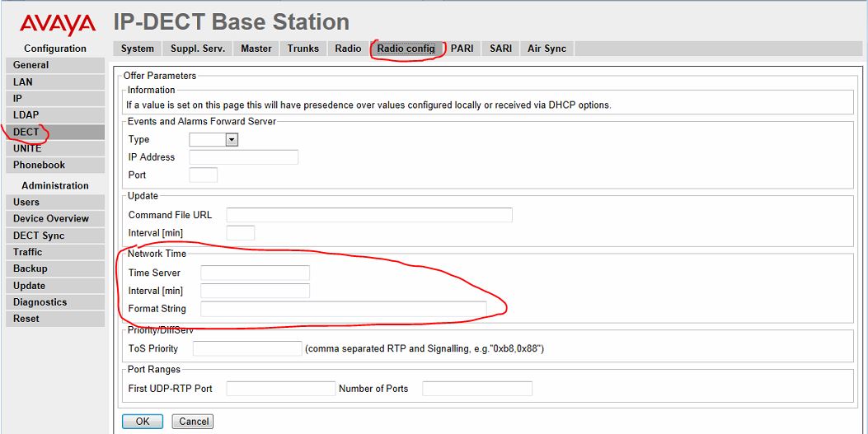Switch to the Suppl. Serv. tab
This screenshot has height=434, width=868.
[x=198, y=49]
